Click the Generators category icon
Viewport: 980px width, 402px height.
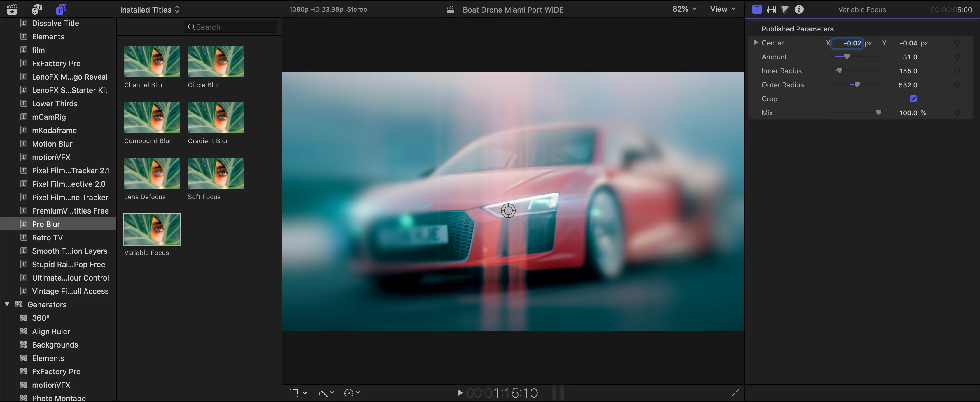(x=19, y=304)
